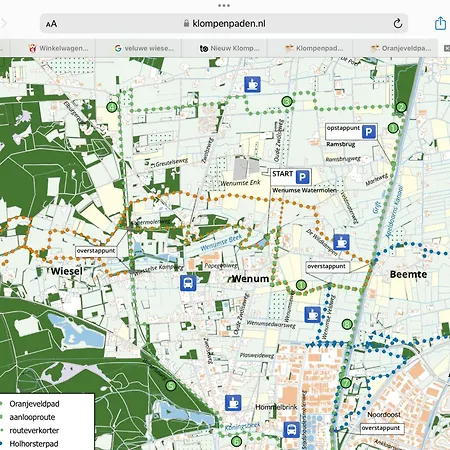Click the Oranjeveldpad legend entry
Screen dimensions: 450x450
(x=34, y=404)
